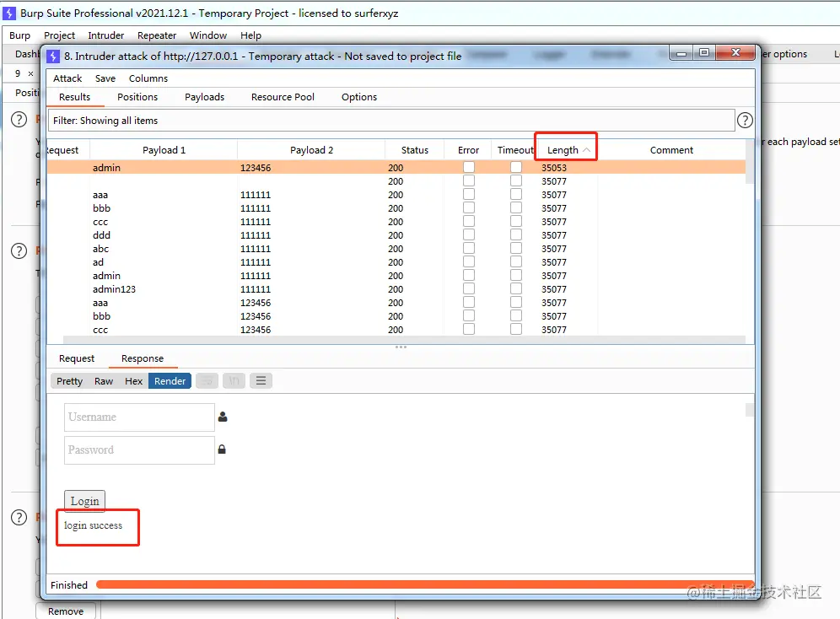
Task: Select the Render view button
Action: [x=170, y=380]
